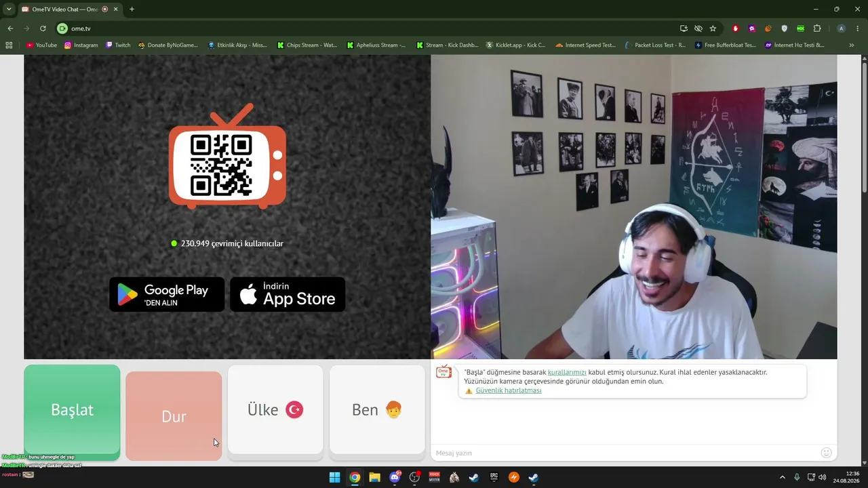This screenshot has height=488, width=868.
Task: Expand the hidden bookmarks chevron
Action: (x=852, y=45)
